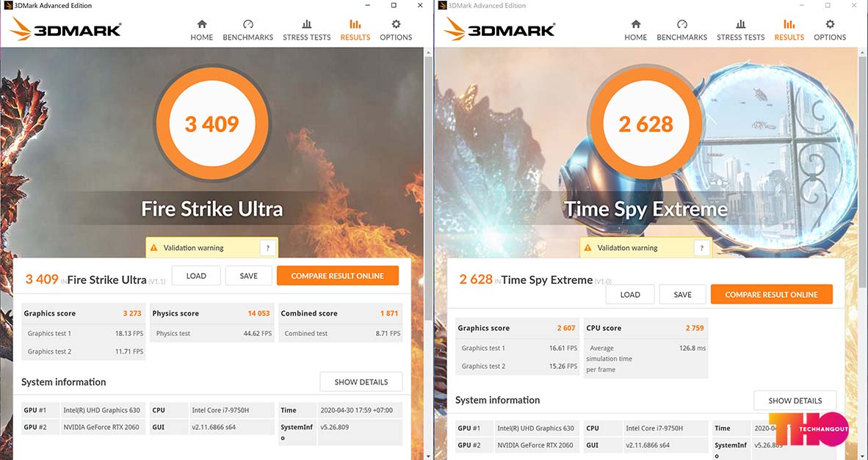This screenshot has height=460, width=868.
Task: Click the Fire Strike window's title bar app icon
Action: tap(8, 6)
